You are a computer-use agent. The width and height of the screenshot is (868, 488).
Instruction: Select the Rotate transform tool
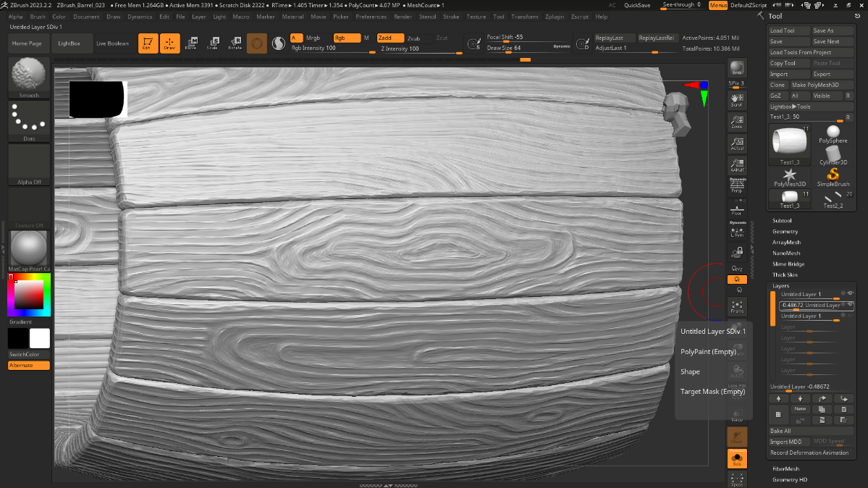[235, 43]
